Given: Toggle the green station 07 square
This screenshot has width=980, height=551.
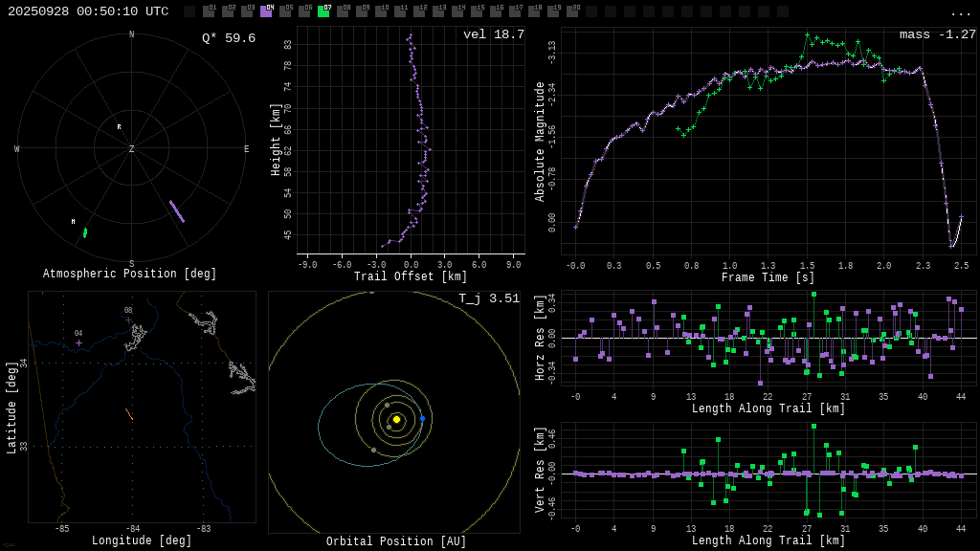Looking at the screenshot, I should 323,11.
